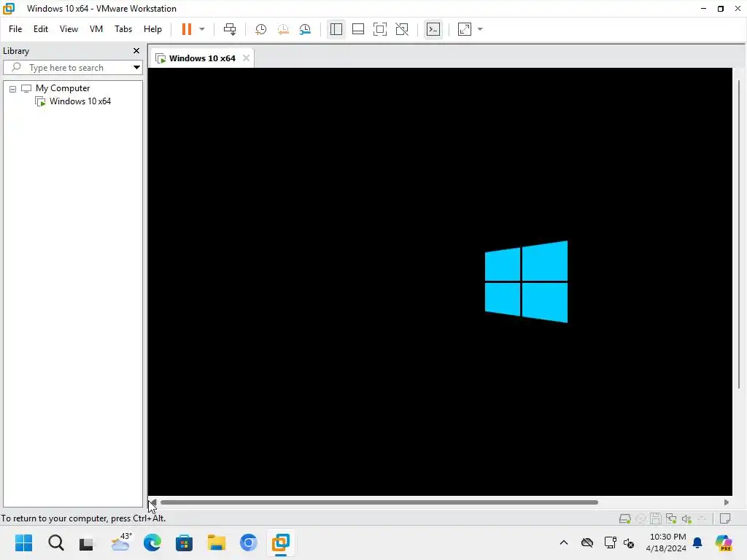
Task: Open the VM menu
Action: tap(96, 29)
